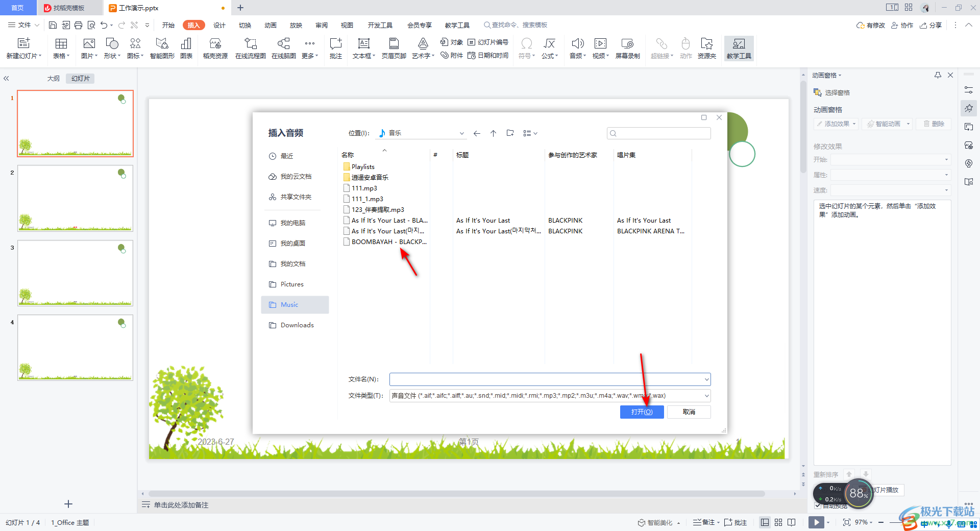Viewport: 980px width, 531px height.
Task: Switch to Outline (大纲) view
Action: point(53,78)
